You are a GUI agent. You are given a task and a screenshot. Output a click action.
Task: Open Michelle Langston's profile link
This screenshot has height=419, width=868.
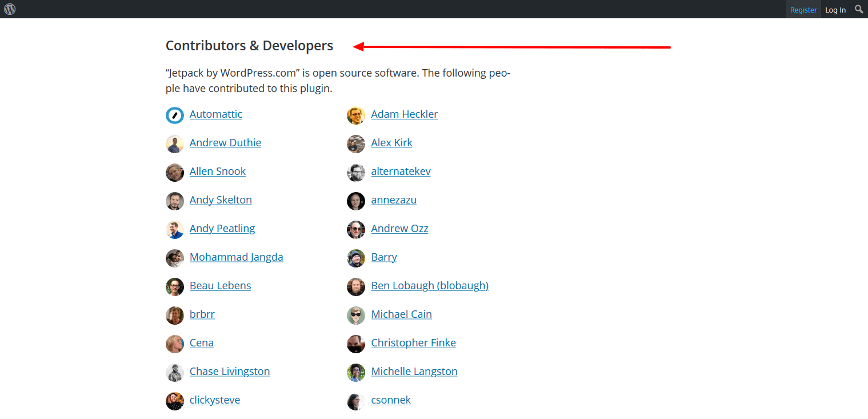click(414, 371)
